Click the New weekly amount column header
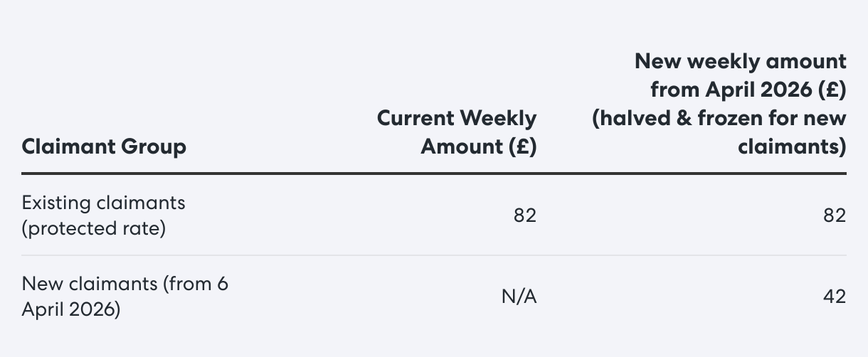This screenshot has height=357, width=868. click(x=719, y=103)
